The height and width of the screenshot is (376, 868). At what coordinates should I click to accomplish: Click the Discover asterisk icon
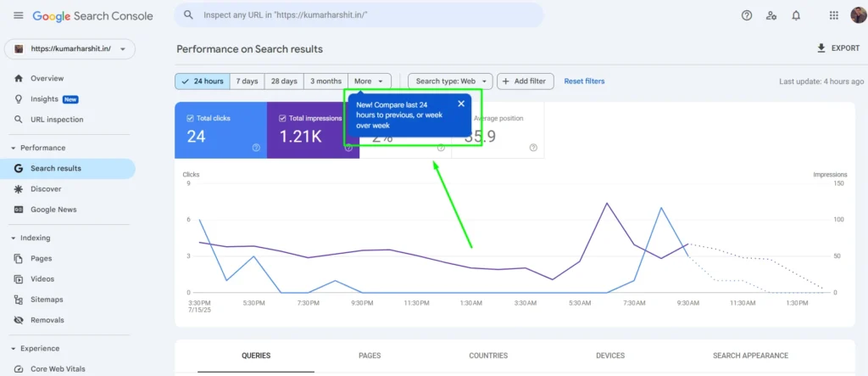[x=19, y=189]
